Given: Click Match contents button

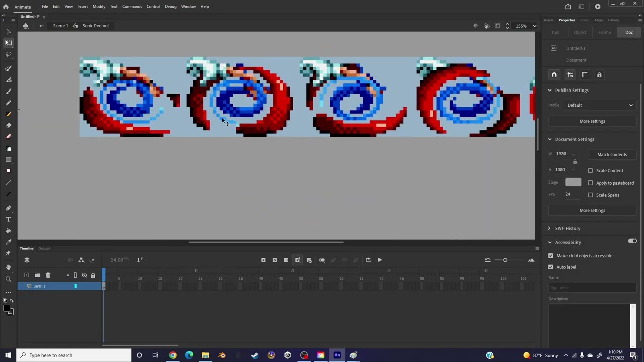Looking at the screenshot, I should click(x=612, y=155).
